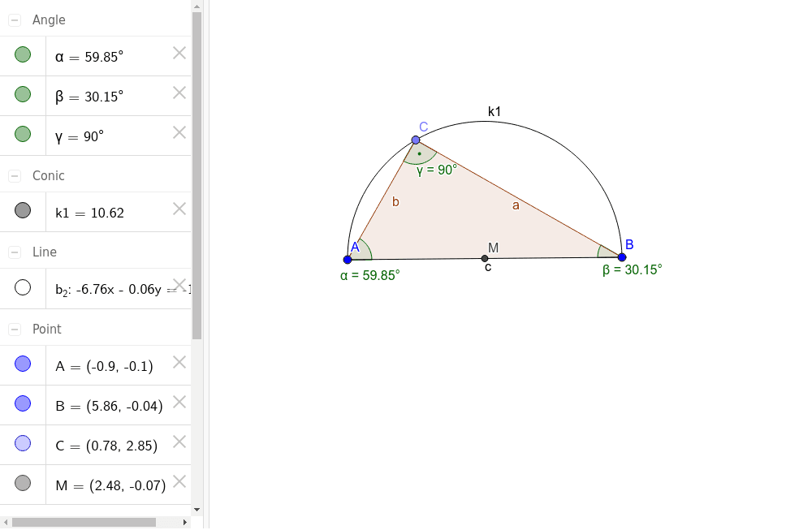The image size is (812, 530).
Task: Toggle visibility of point A
Action: point(23,364)
